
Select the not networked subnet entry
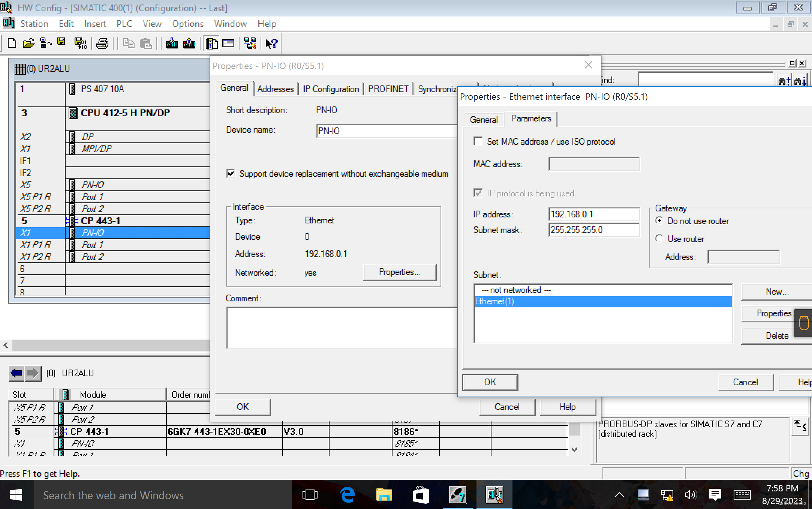point(516,290)
